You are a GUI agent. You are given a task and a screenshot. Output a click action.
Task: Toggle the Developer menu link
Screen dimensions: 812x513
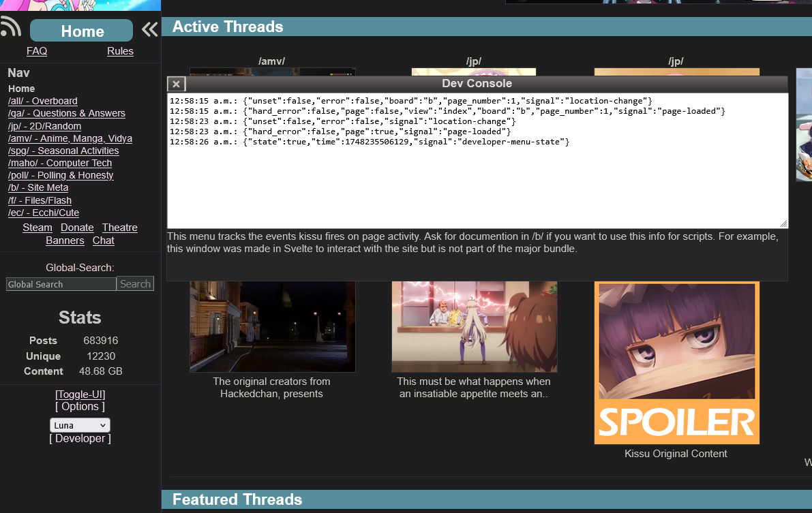click(x=80, y=439)
